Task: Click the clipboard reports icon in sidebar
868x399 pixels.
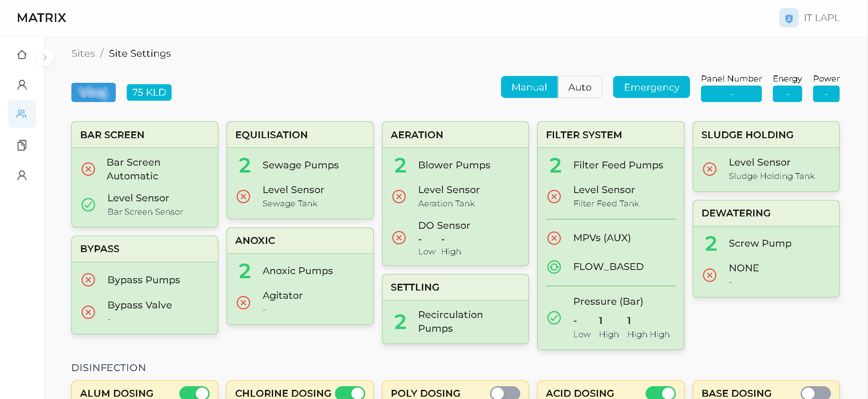Action: pos(22,145)
